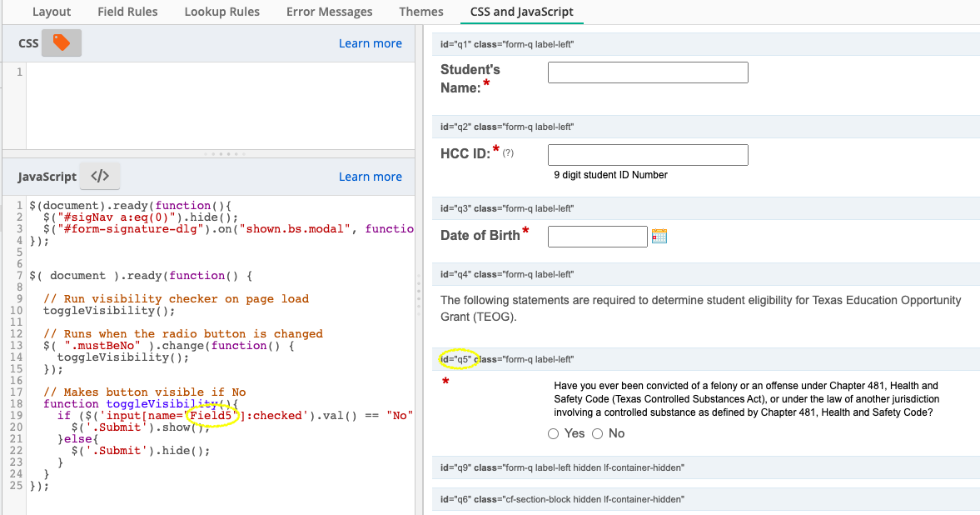
Task: Switch to the Layout tab
Action: [51, 12]
